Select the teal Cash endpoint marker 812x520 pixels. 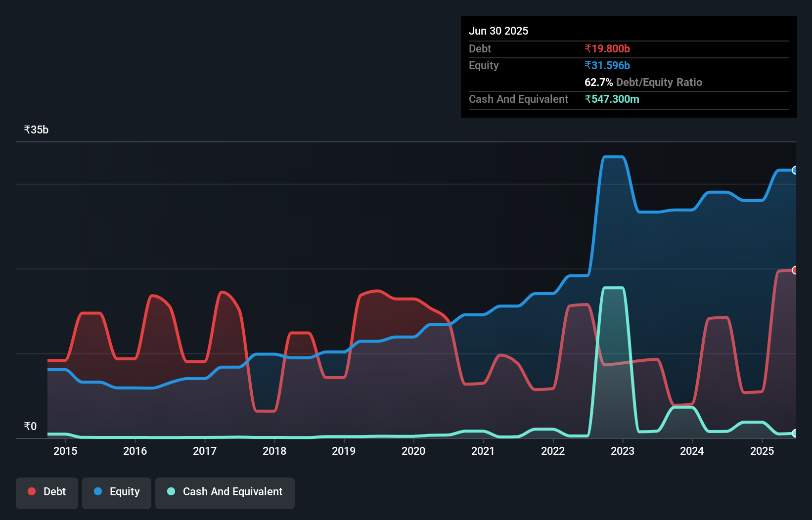795,433
